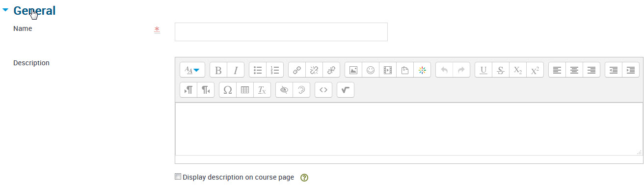Screen dimensions: 644x185
Task: Insert a table into the description
Action: 245,90
